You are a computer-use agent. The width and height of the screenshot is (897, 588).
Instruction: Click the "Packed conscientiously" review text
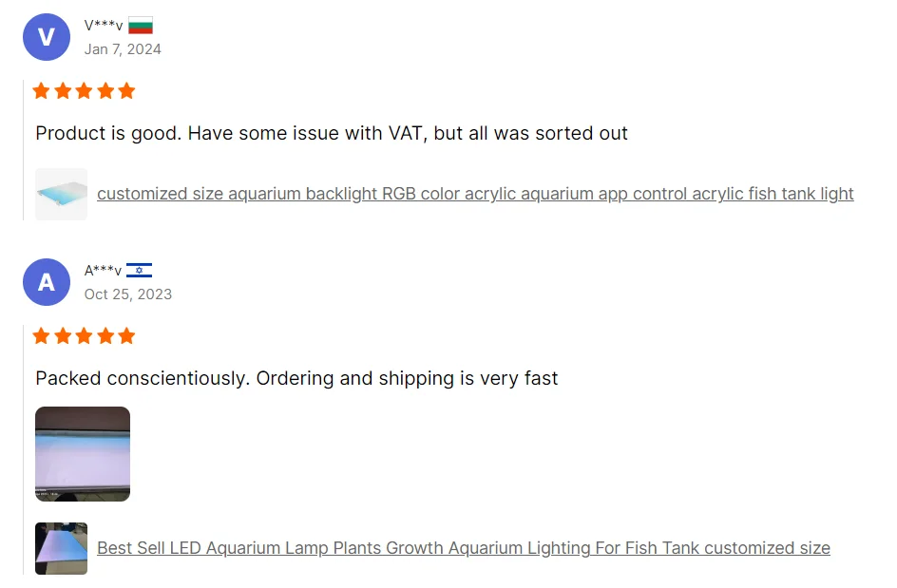[x=296, y=378]
